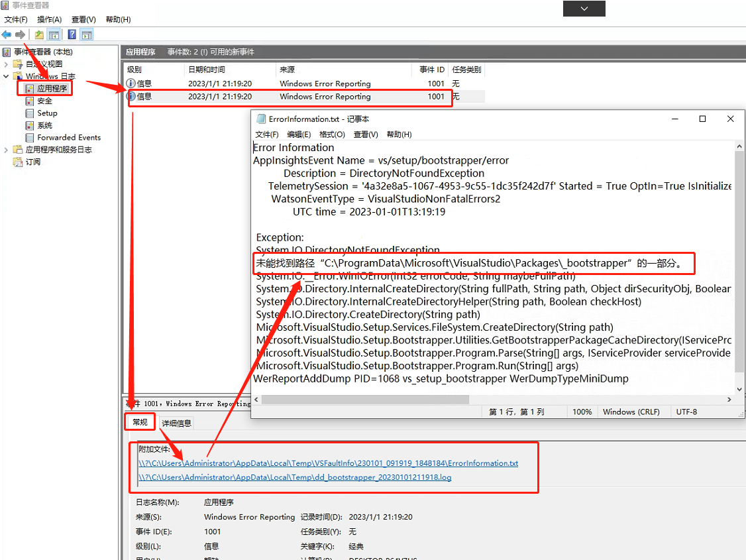
Task: Open the 文件(F) menu in Event Viewer
Action: (x=16, y=19)
